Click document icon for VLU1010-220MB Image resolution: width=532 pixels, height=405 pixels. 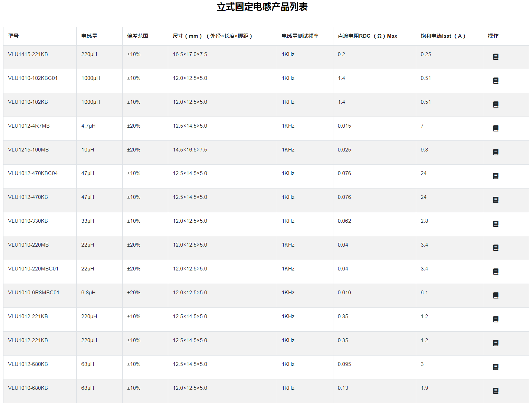[x=495, y=248]
